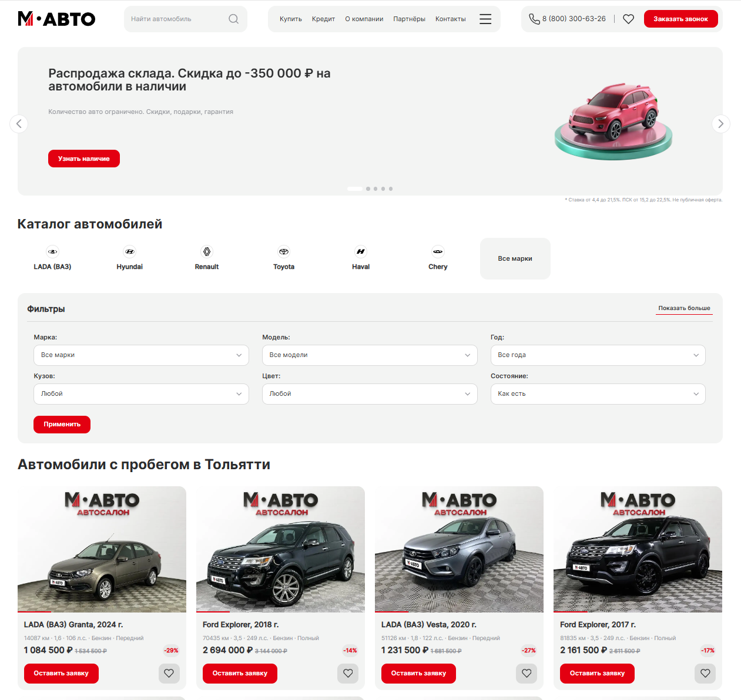Click Оставить заявку for LADA Granta
This screenshot has width=741, height=700.
tap(61, 674)
